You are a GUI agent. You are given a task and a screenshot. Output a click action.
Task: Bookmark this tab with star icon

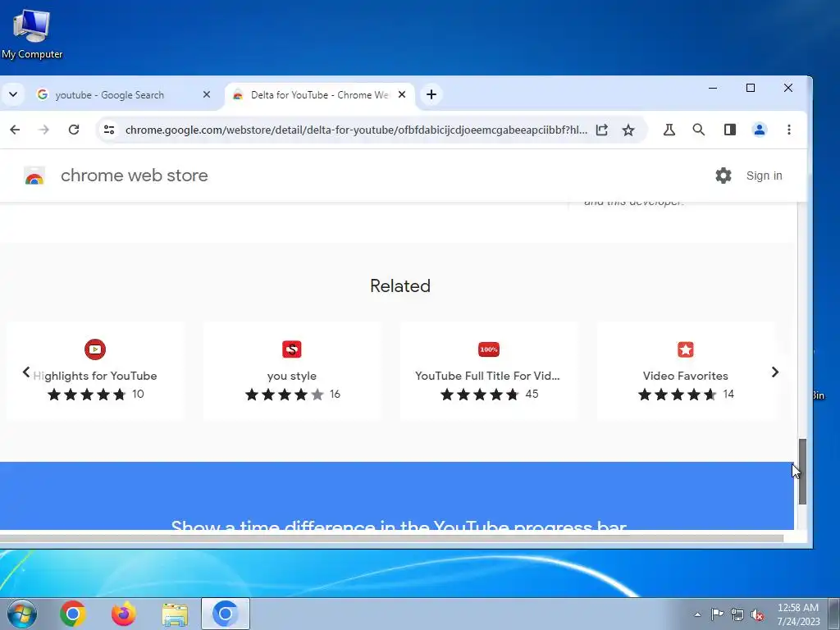(628, 130)
